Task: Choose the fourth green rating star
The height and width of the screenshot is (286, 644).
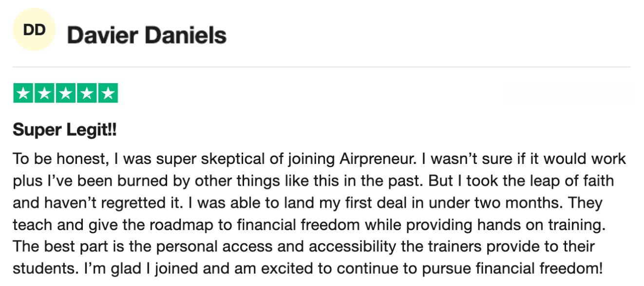Action: point(87,93)
